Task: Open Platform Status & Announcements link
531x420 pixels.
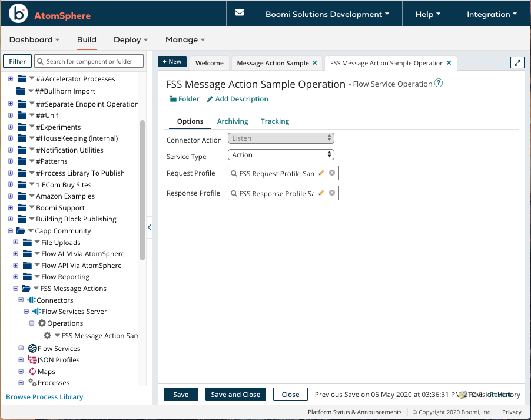Action: click(x=354, y=412)
